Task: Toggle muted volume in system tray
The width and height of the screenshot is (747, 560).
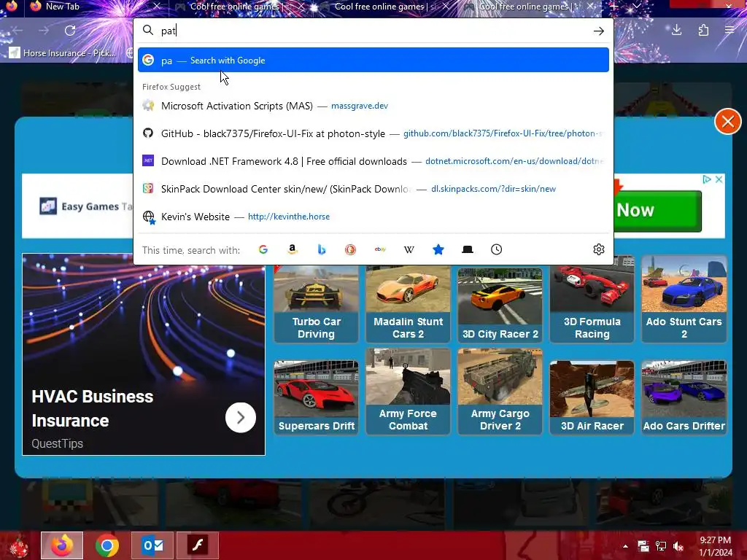Action: (x=678, y=546)
